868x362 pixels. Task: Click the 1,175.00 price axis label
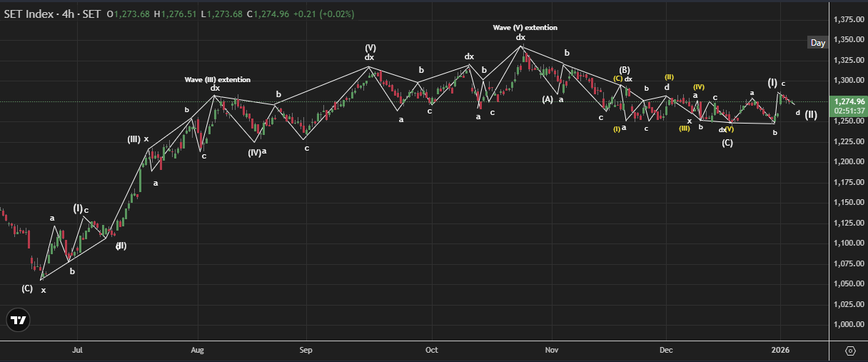[x=848, y=182]
